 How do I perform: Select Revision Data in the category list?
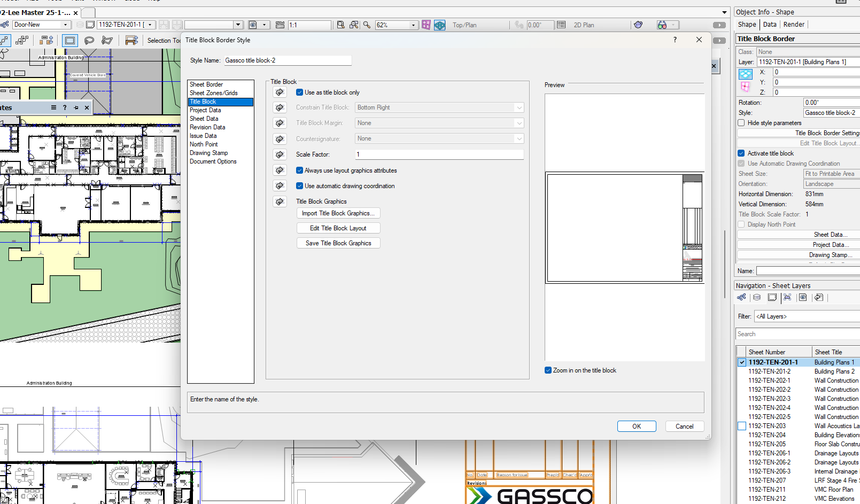point(207,127)
